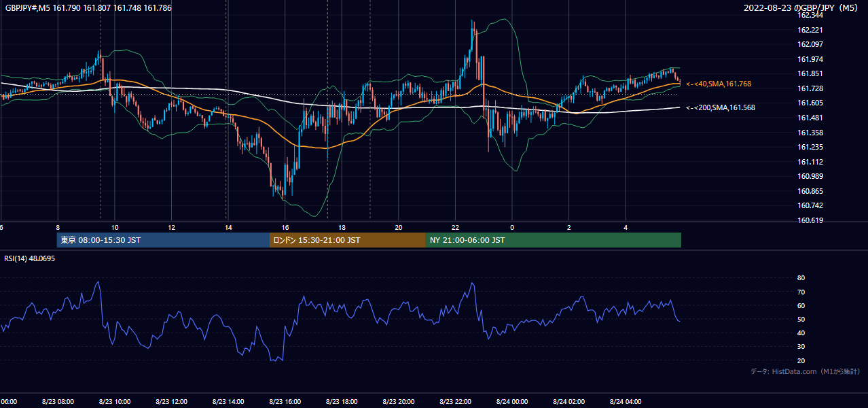Click RSI scale value 50
Image resolution: width=868 pixels, height=408 pixels.
click(801, 319)
